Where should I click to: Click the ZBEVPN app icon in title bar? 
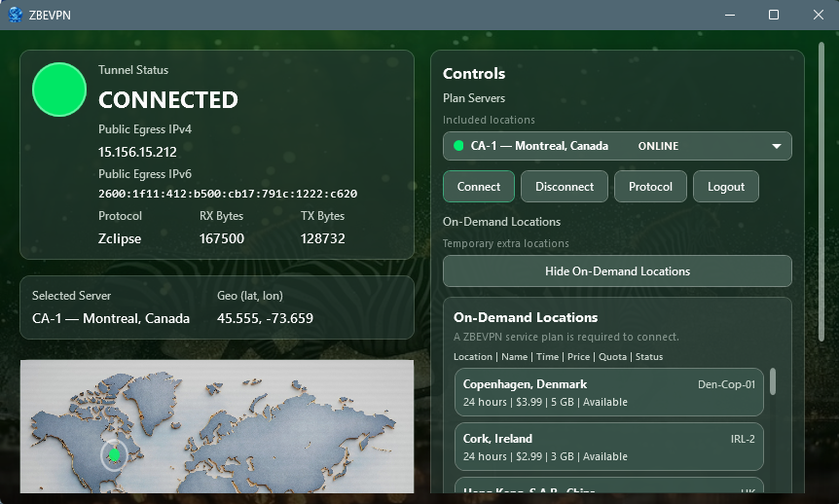coord(16,15)
